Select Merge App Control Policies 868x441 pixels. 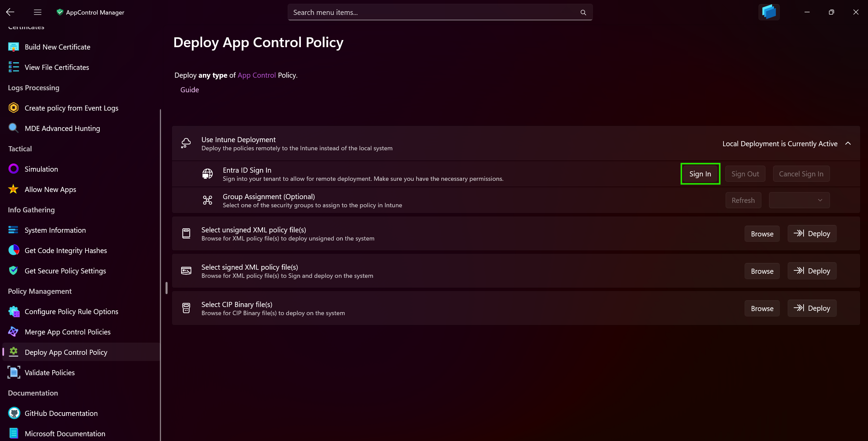[67, 332]
